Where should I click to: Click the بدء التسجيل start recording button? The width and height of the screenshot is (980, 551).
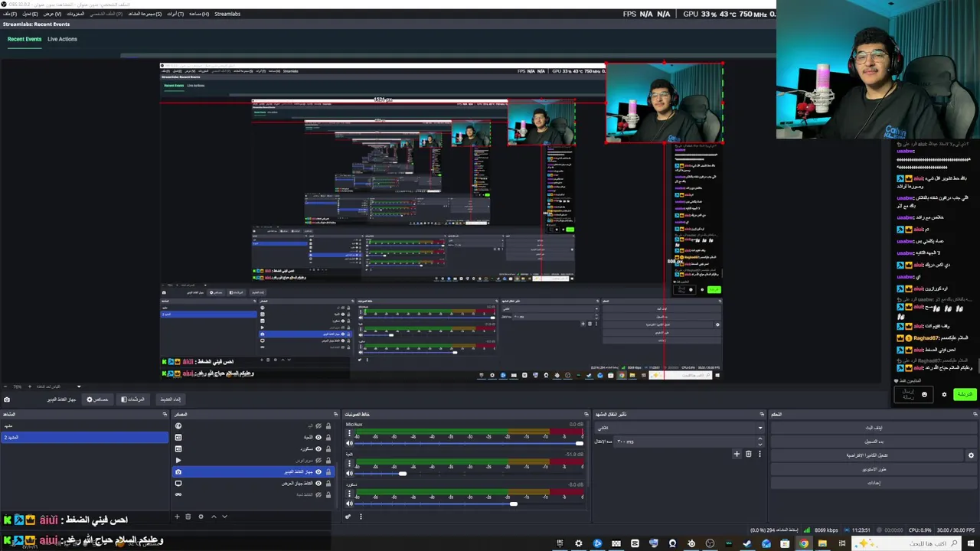click(874, 442)
